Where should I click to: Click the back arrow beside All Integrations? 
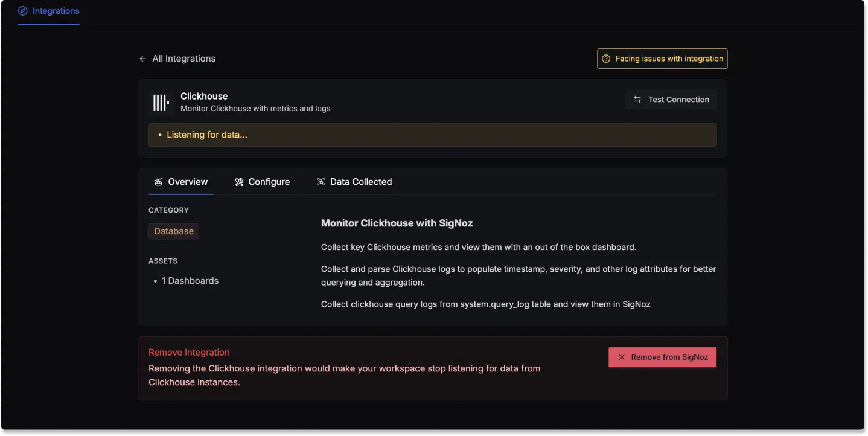pos(142,59)
